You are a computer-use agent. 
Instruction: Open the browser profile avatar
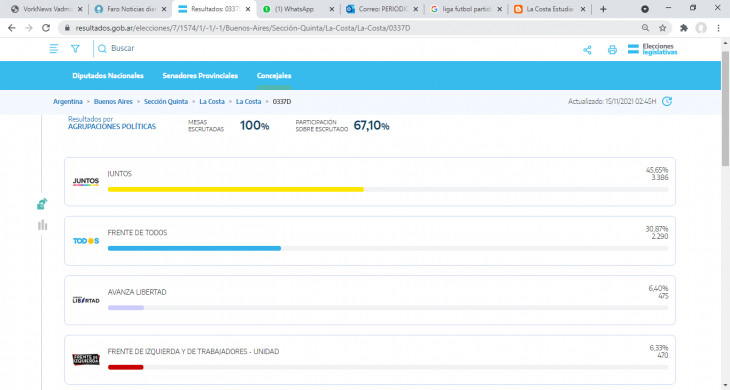click(701, 28)
